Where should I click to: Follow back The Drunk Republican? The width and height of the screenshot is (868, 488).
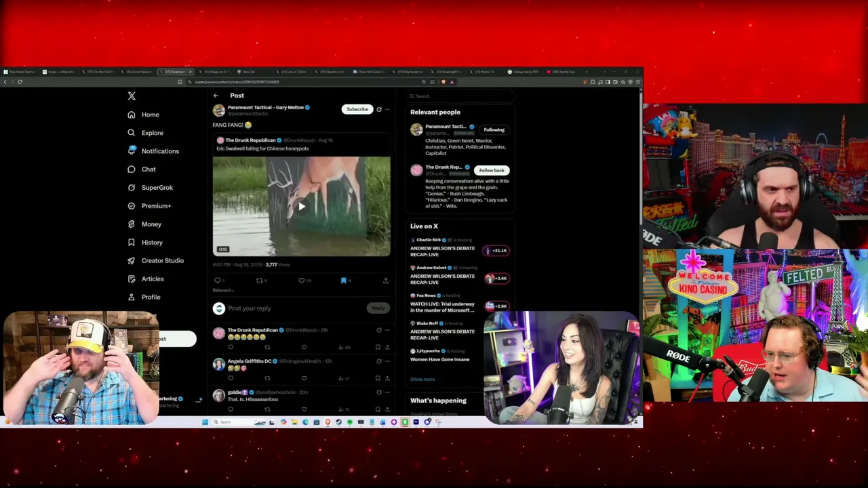point(492,171)
